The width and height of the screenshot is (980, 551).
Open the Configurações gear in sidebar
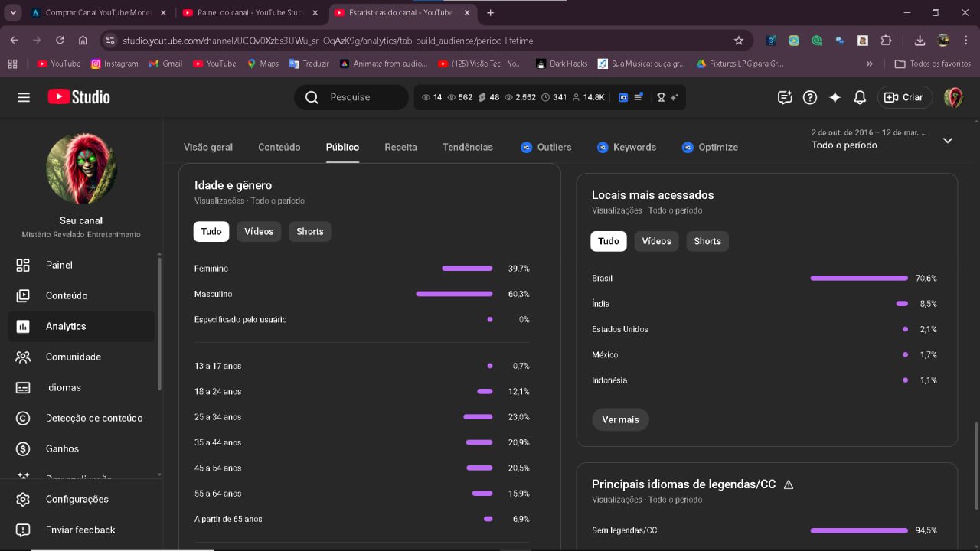coord(23,499)
